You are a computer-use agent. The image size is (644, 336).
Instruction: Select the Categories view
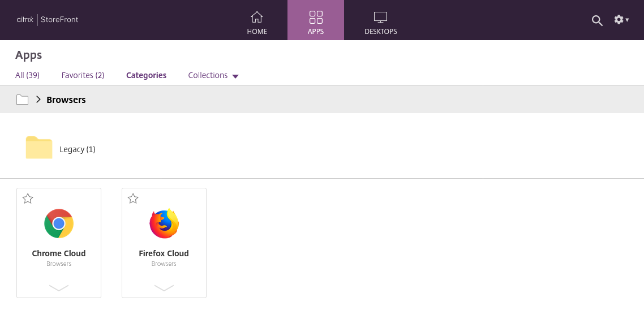[x=146, y=75]
